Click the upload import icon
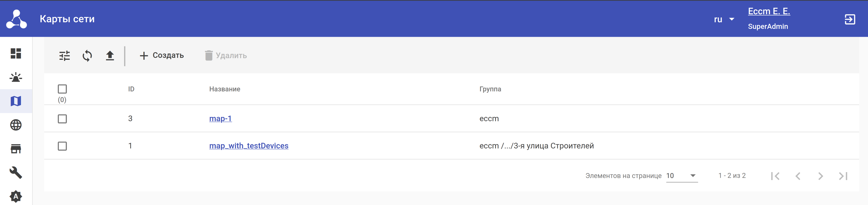This screenshot has width=868, height=205. (110, 56)
